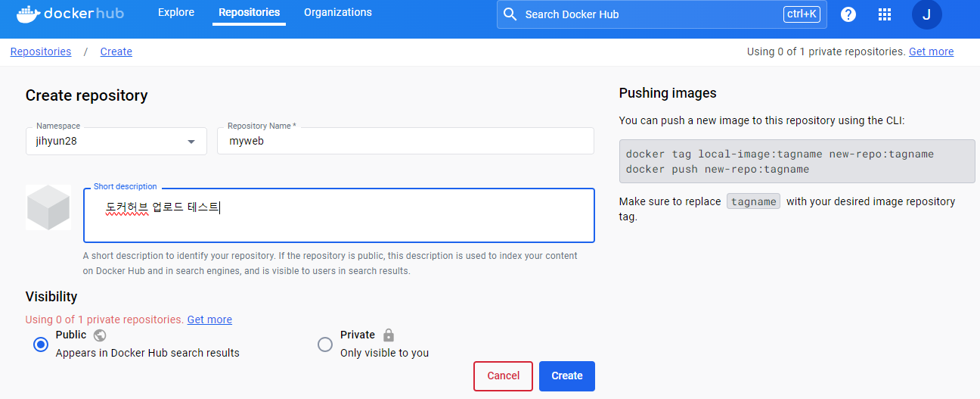Viewport: 980px width, 399px height.
Task: Click Get more link in top bar
Action: (x=931, y=51)
